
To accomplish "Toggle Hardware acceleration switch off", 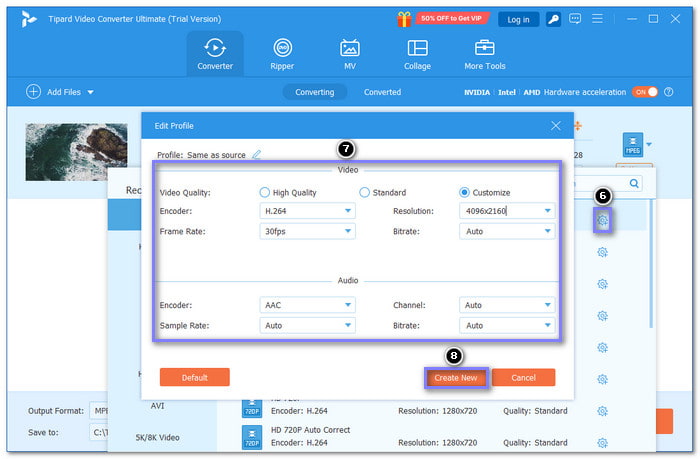I will point(645,92).
